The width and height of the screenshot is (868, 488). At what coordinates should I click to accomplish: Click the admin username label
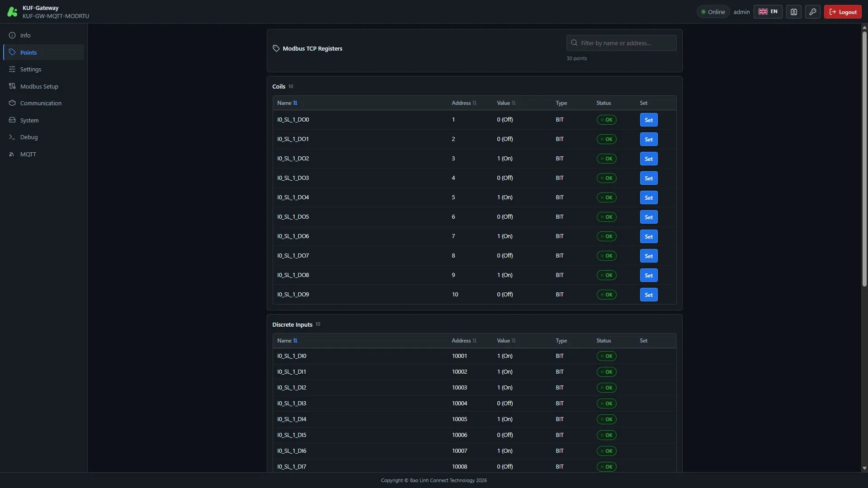point(741,12)
